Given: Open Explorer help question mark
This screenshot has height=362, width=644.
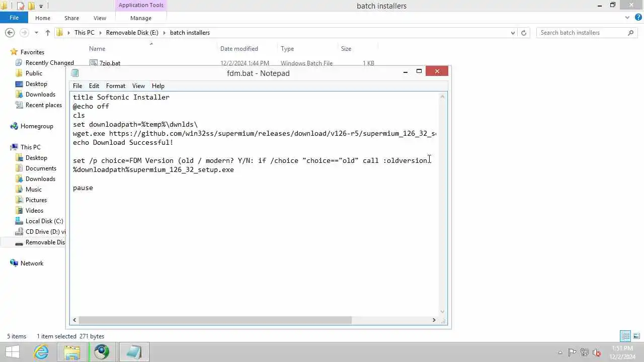Looking at the screenshot, I should coord(637,18).
